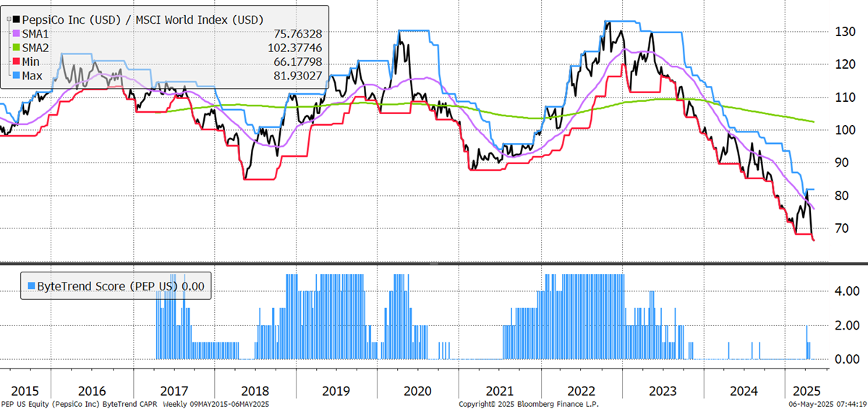
Task: Click the green SMA2 legend swatch
Action: click(17, 48)
